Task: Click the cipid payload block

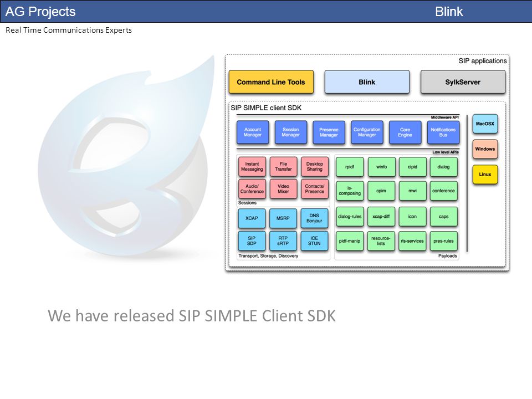Action: pos(412,167)
